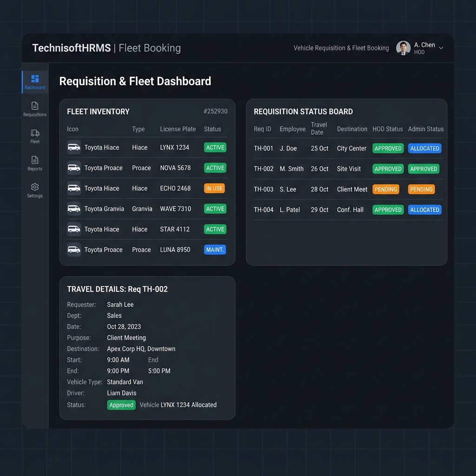Click the IN USE badge for ECHO 2468
The width and height of the screenshot is (476, 476).
click(x=214, y=188)
